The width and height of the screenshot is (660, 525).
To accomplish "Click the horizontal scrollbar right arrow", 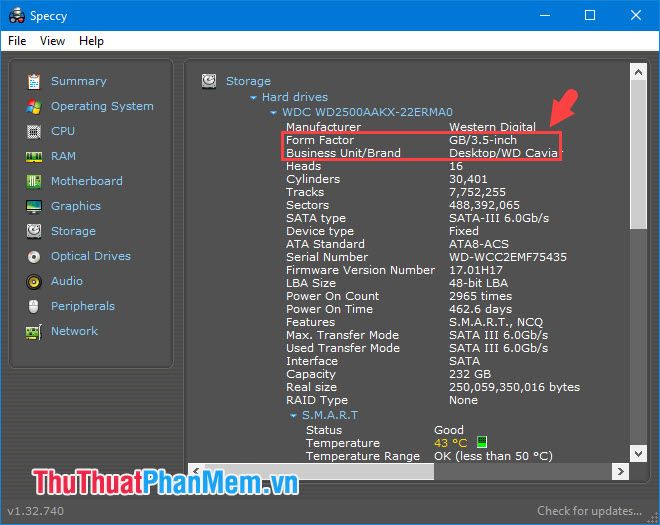I will click(620, 471).
